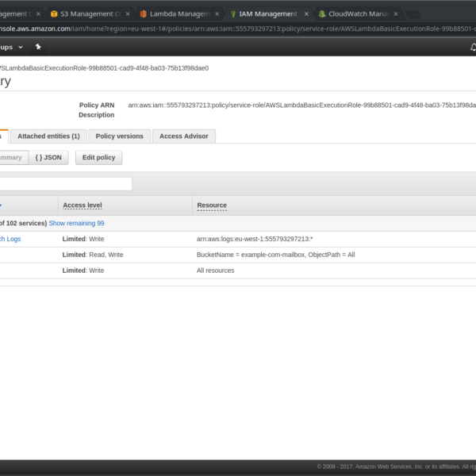Close the Lambda Management browser tab
This screenshot has width=476, height=476.
(217, 13)
